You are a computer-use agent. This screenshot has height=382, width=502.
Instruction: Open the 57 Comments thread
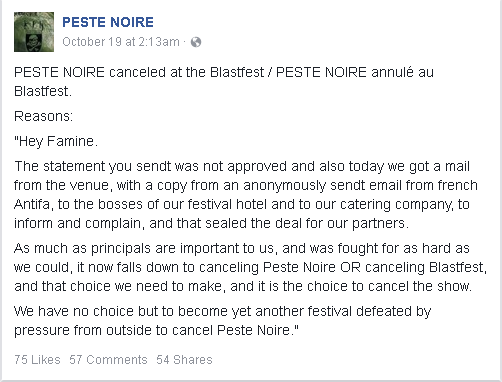pyautogui.click(x=108, y=360)
